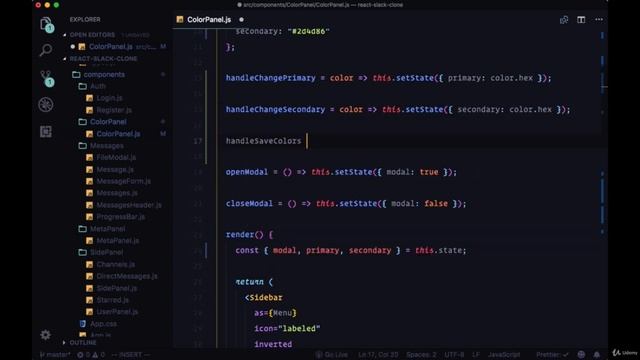Open the Source Control view
Screen dimensions: 640x360
point(46,78)
